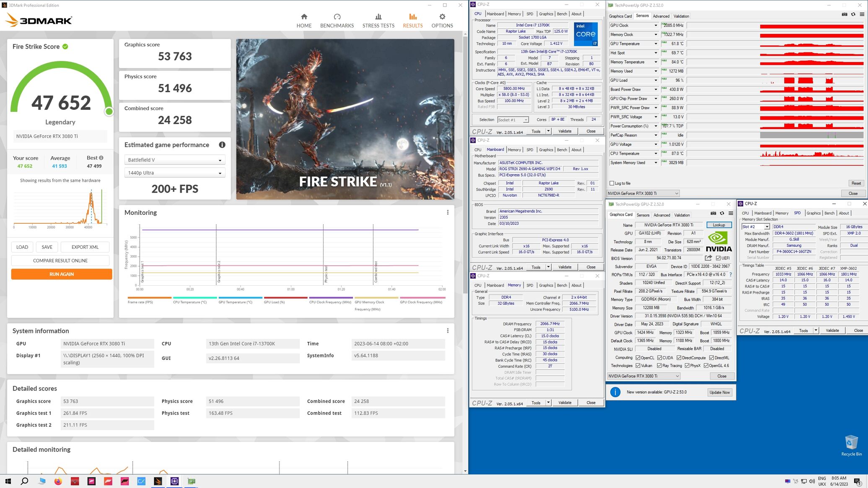
Task: Click the volume icon in the system tray
Action: 812,481
